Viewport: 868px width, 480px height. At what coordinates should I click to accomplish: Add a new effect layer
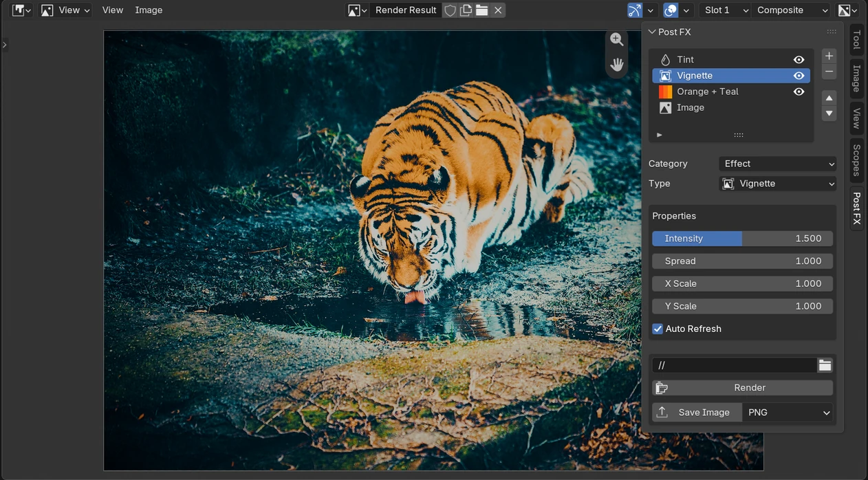coord(829,56)
